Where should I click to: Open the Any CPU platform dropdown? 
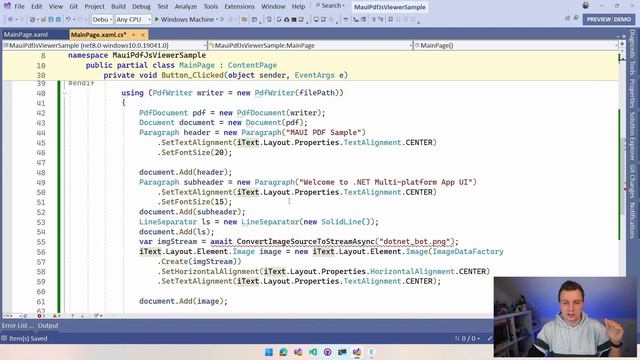pos(133,19)
